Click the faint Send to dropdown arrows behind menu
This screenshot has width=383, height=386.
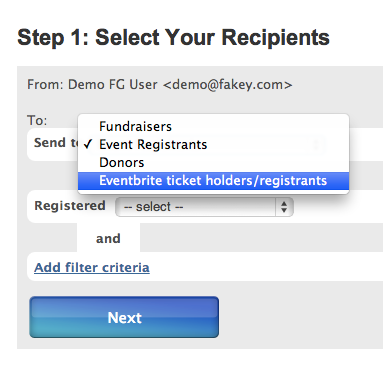(x=316, y=145)
